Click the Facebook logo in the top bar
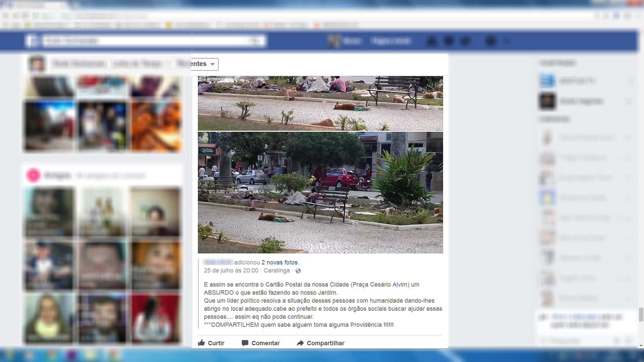The width and height of the screenshot is (644, 362). [33, 41]
